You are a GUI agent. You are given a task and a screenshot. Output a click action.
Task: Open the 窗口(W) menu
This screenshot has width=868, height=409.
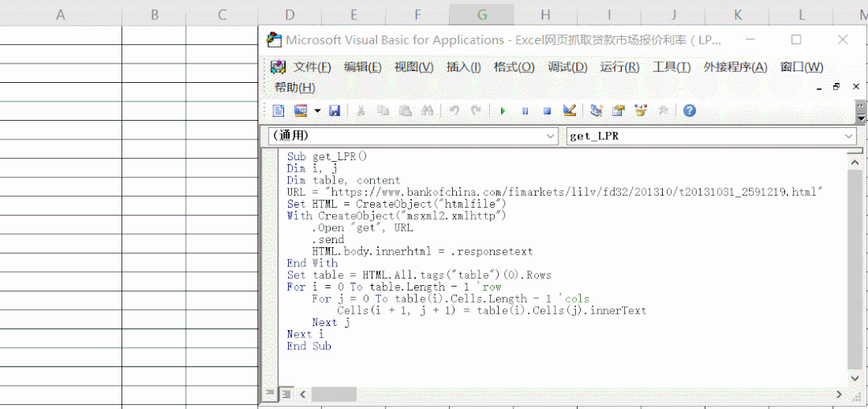tap(802, 67)
